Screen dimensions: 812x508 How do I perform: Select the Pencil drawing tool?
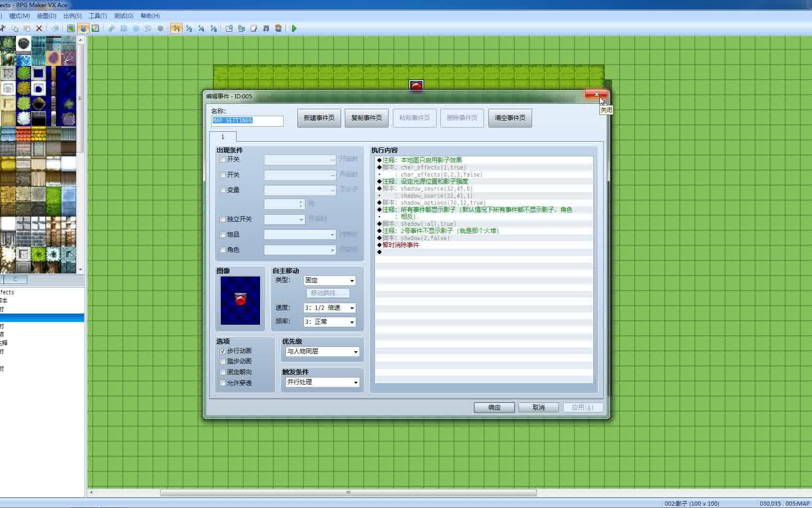point(111,28)
